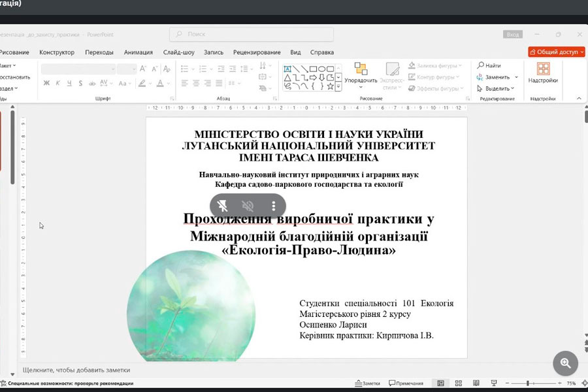The image size is (588, 392).
Task: Click the Общий доступ share button
Action: [556, 52]
